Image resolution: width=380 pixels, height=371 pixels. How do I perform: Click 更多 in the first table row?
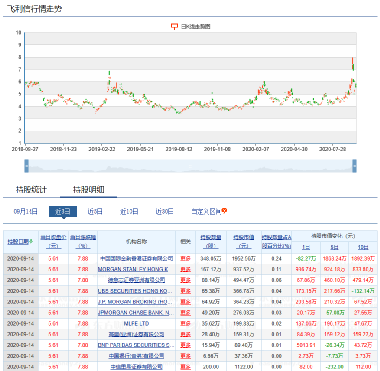pyautogui.click(x=185, y=258)
